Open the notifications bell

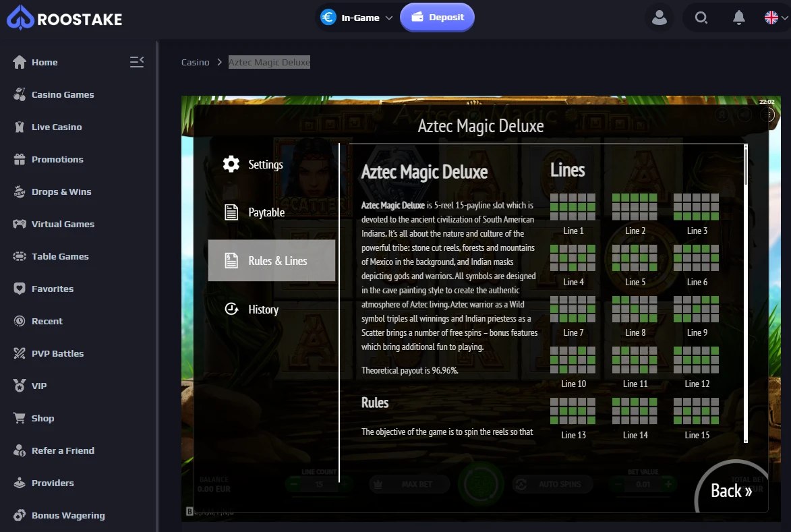point(738,18)
